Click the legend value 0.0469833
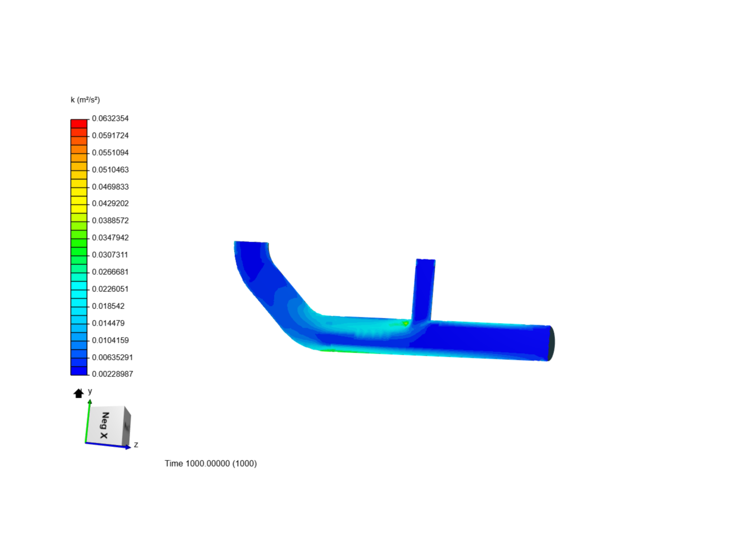The width and height of the screenshot is (747, 560). (110, 187)
